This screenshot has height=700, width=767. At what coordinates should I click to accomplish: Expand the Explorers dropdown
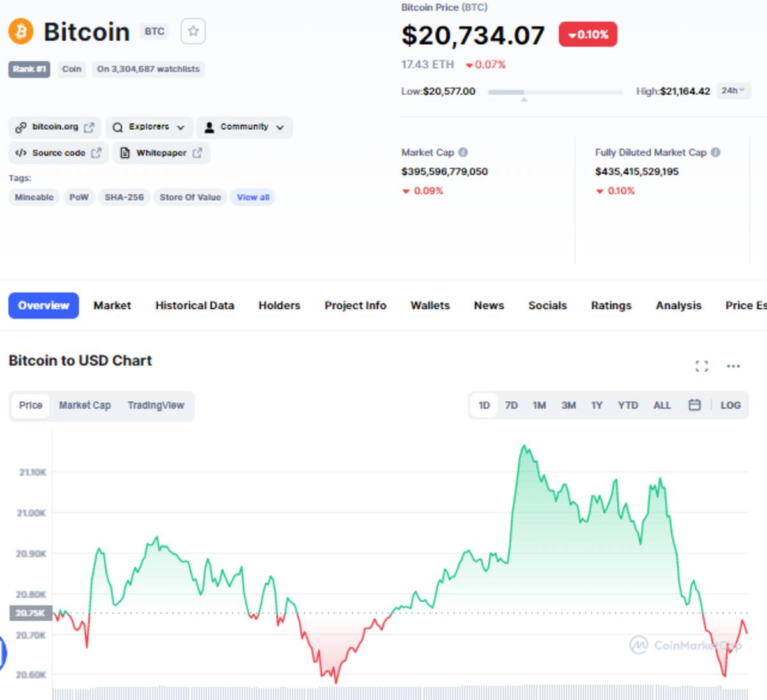[x=148, y=127]
